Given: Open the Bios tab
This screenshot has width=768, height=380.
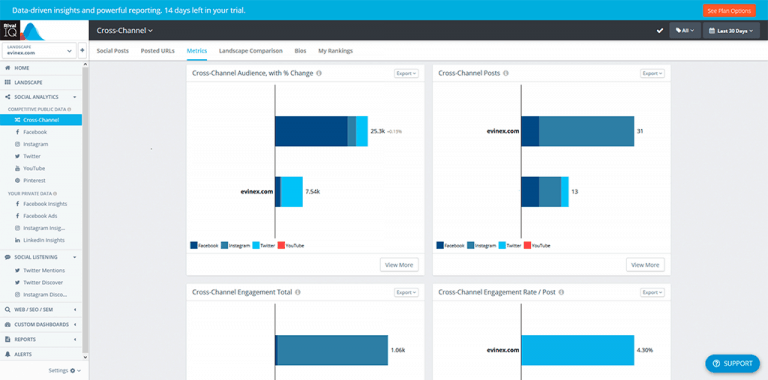Looking at the screenshot, I should tap(300, 51).
